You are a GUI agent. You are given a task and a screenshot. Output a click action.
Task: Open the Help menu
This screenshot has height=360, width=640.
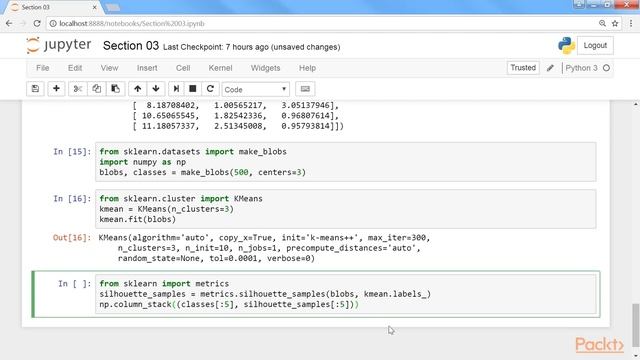(x=307, y=68)
